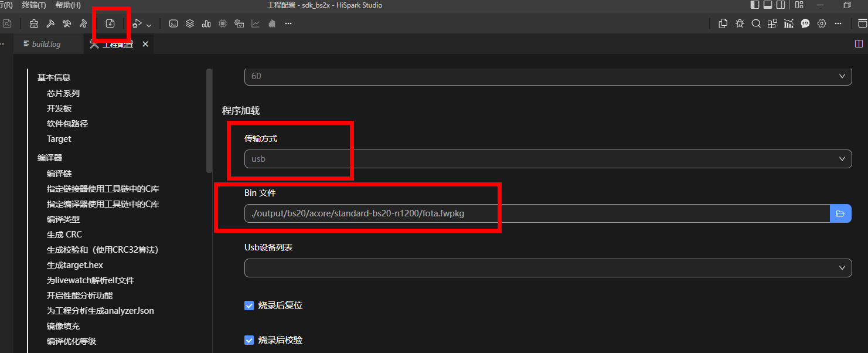Expand the Usb设备列表 dropdown
The image size is (868, 353).
[x=547, y=268]
